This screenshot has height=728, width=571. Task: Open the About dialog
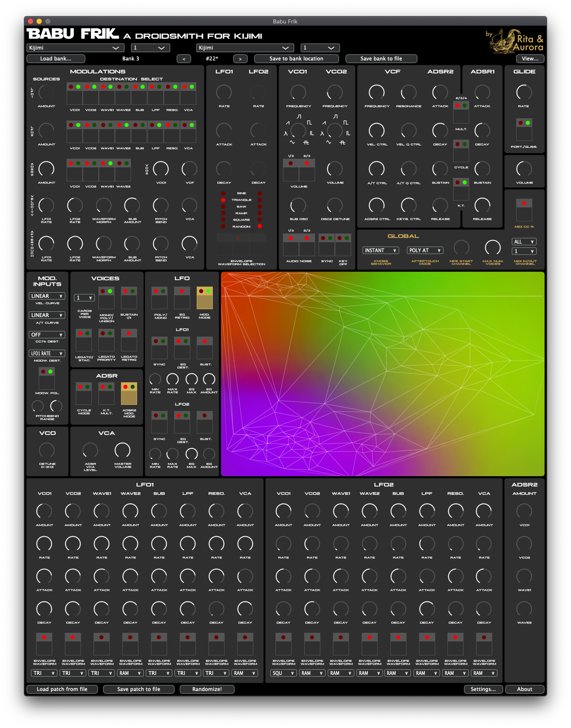pyautogui.click(x=524, y=689)
